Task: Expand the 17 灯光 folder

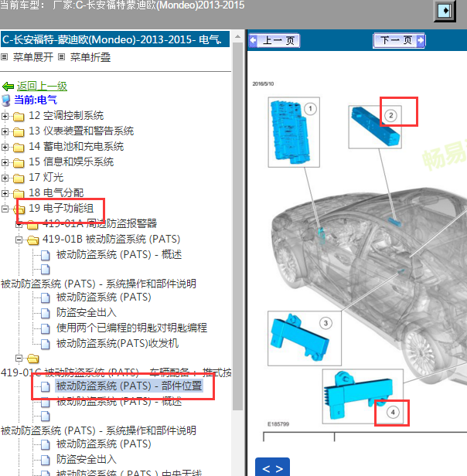Action: (x=5, y=178)
